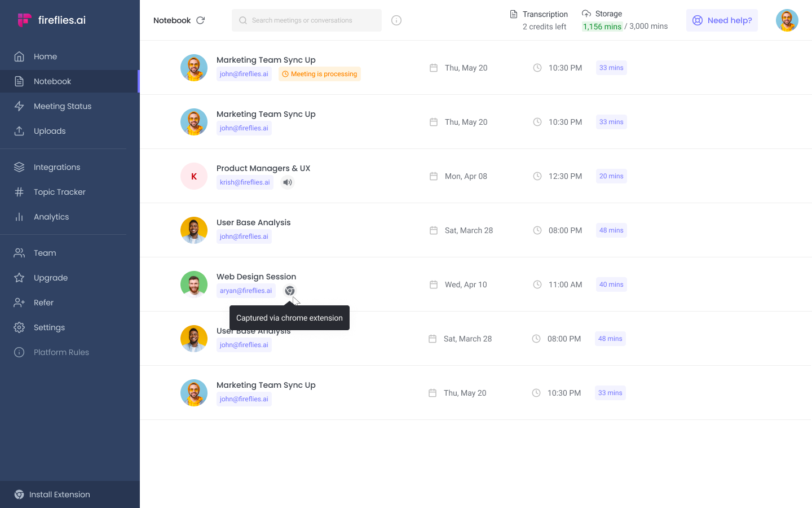The image size is (812, 508).
Task: Open Platform Rules
Action: (x=61, y=352)
